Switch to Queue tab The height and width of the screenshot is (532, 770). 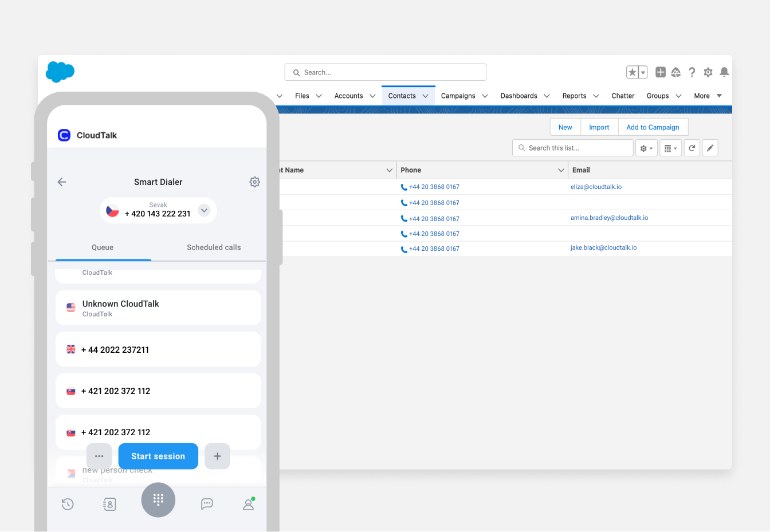click(103, 247)
